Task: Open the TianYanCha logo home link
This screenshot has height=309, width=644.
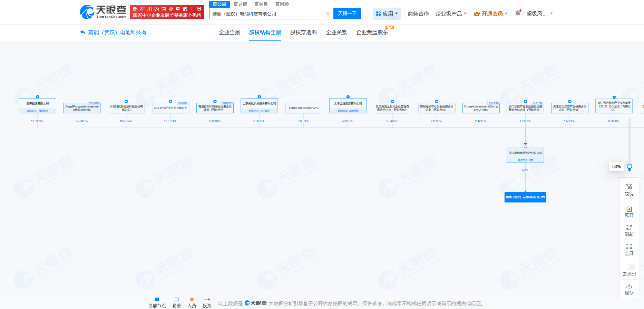Action: click(103, 12)
